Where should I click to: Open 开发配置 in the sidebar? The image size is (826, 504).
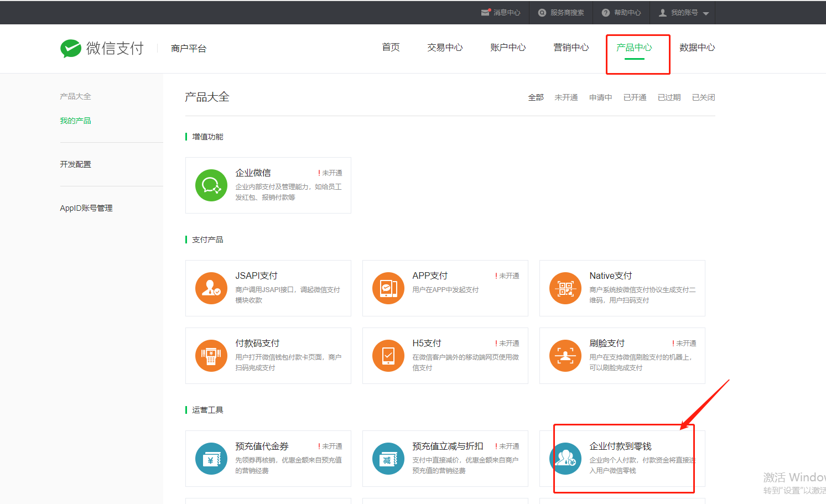(75, 164)
